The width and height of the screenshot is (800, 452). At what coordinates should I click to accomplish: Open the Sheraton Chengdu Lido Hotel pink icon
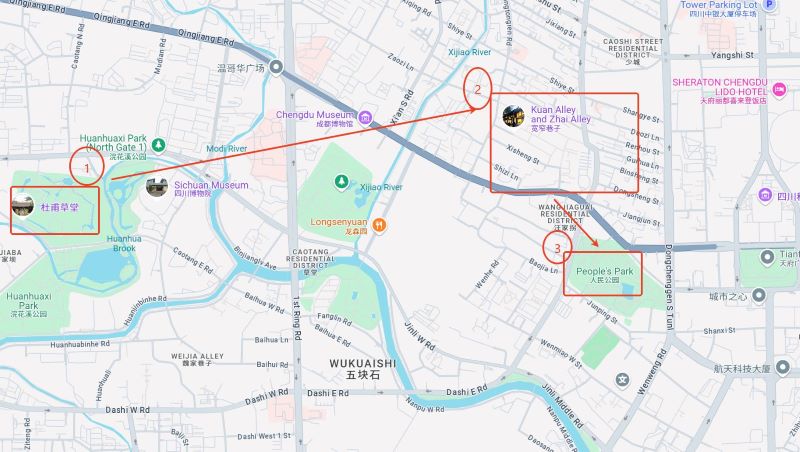pos(780,89)
